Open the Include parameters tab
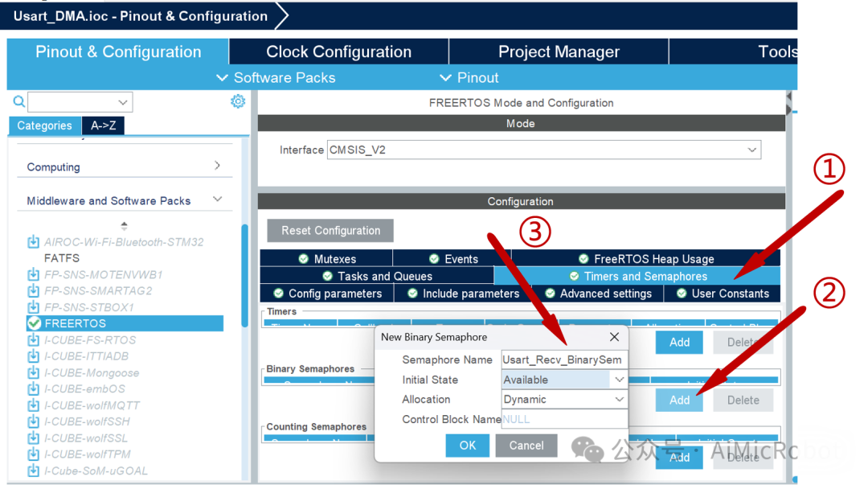 [463, 294]
